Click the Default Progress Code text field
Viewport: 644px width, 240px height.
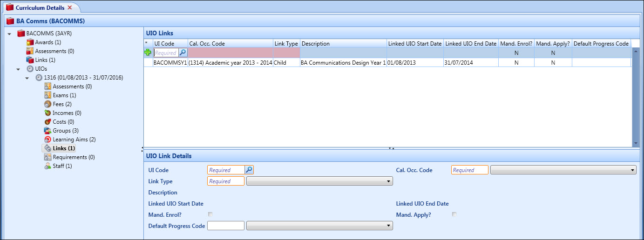tap(226, 226)
